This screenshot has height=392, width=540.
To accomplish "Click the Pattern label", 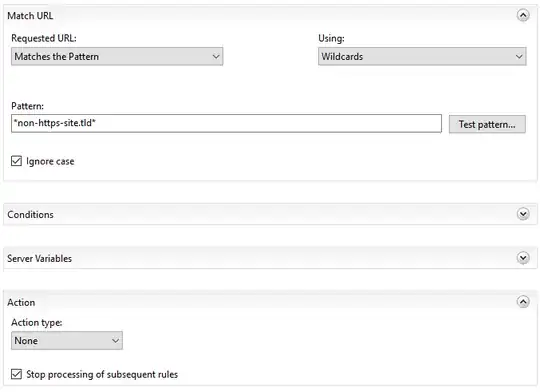I will pos(28,106).
